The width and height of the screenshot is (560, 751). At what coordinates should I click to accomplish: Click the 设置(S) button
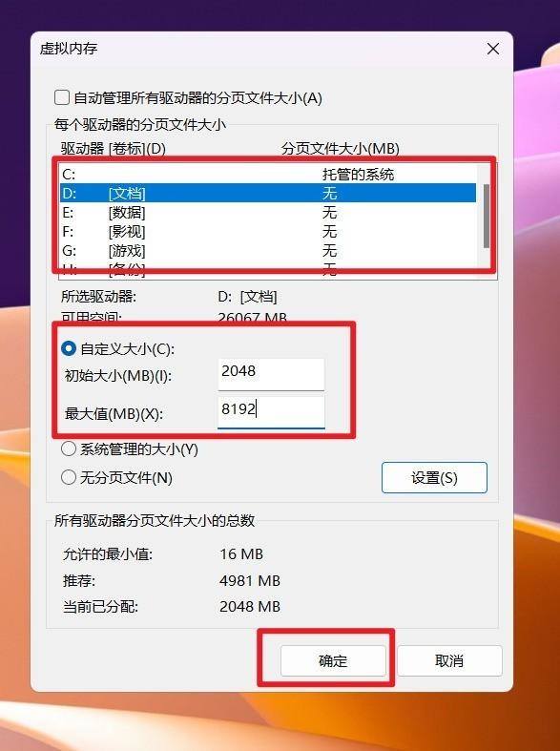tap(434, 477)
